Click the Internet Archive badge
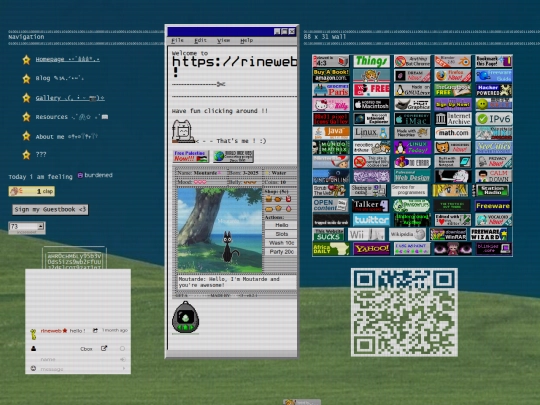This screenshot has height=405, width=540. click(453, 118)
